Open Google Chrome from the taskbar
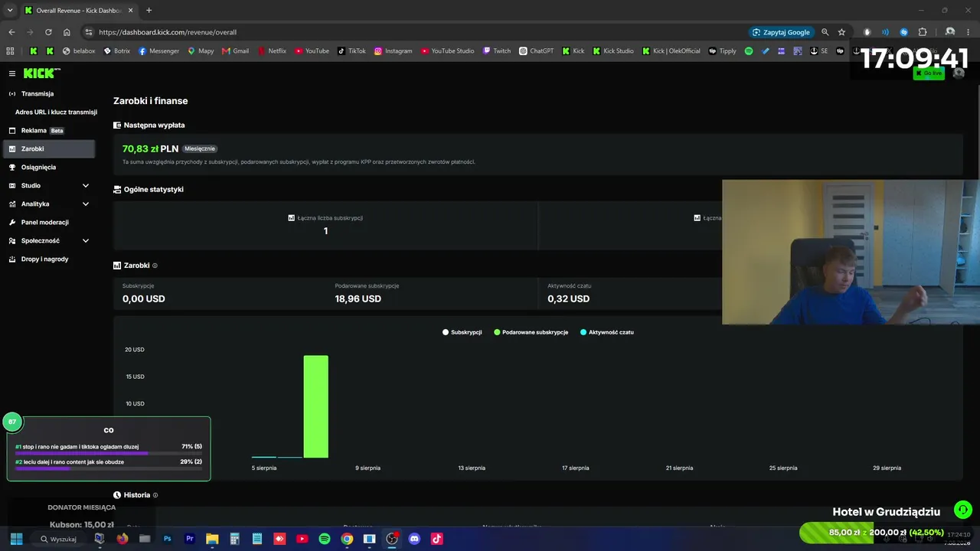 (x=347, y=539)
